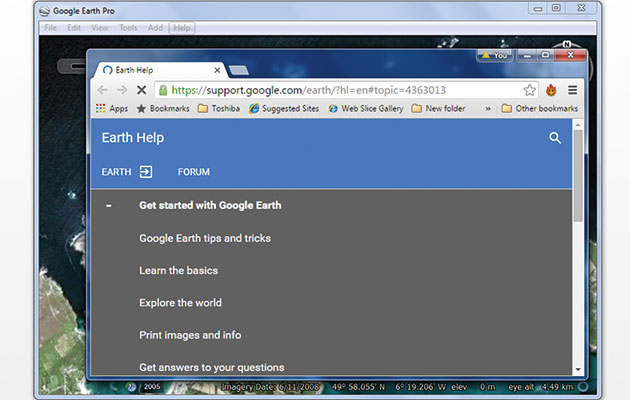Open the Chrome hamburger menu

coord(573,90)
